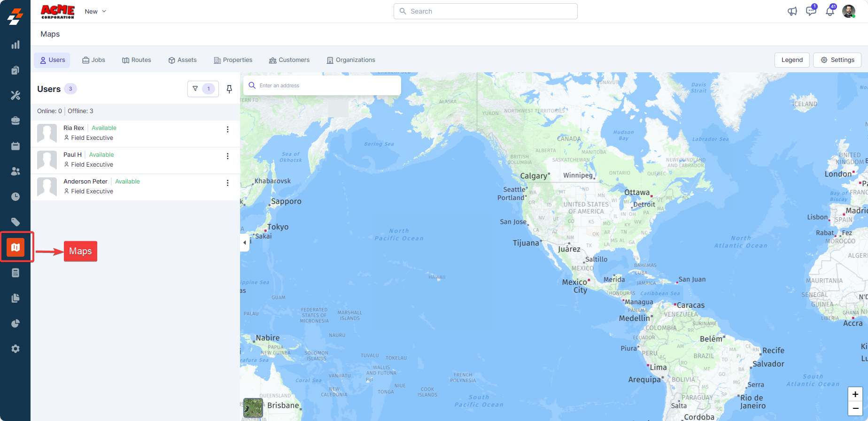The width and height of the screenshot is (868, 421).
Task: Open Paul H's three-dot menu
Action: [x=228, y=156]
